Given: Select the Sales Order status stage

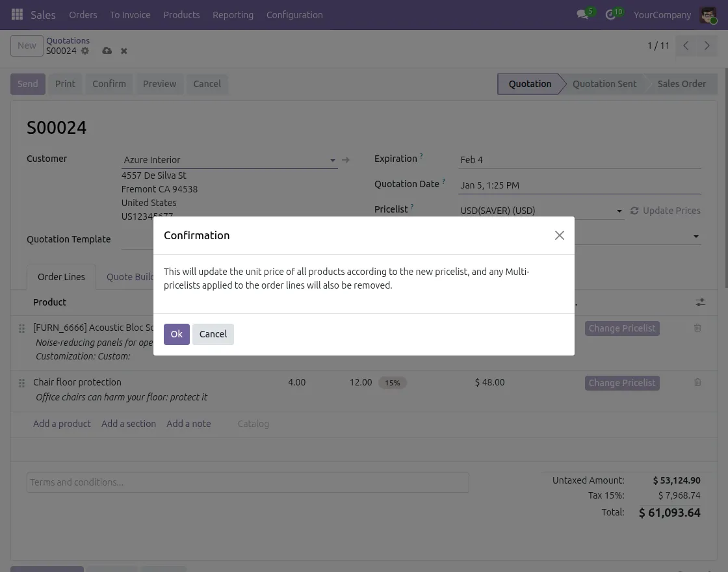Looking at the screenshot, I should pyautogui.click(x=681, y=84).
